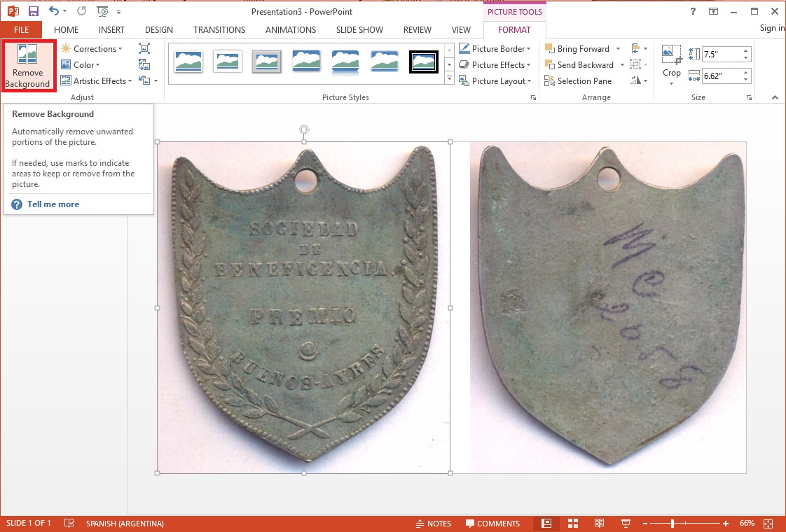
Task: Expand the Artistic Effects dropdown
Action: [97, 81]
